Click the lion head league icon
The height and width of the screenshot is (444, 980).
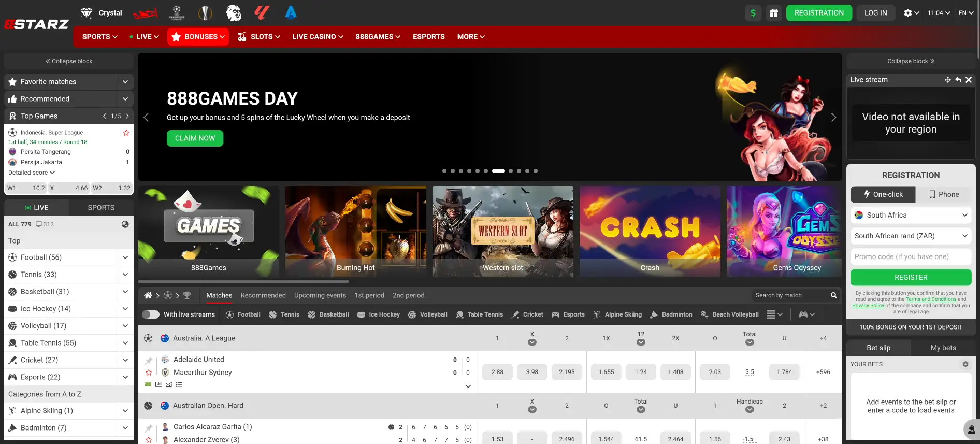pyautogui.click(x=234, y=13)
